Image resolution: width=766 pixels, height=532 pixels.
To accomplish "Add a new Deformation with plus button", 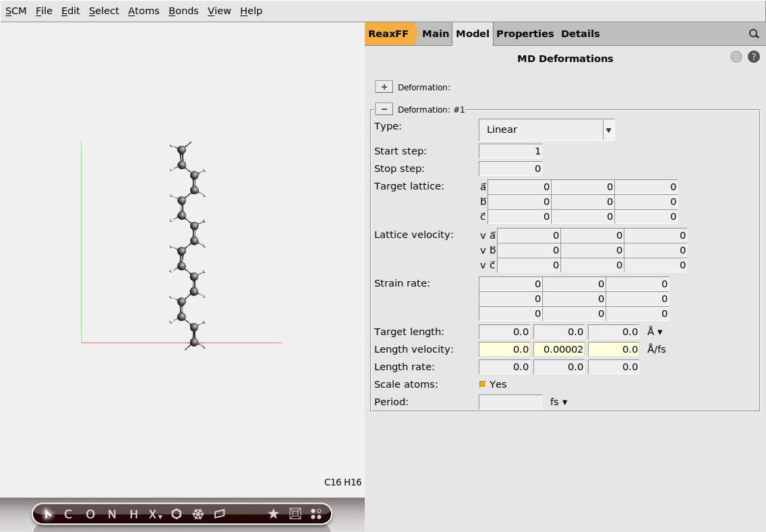I will 384,87.
